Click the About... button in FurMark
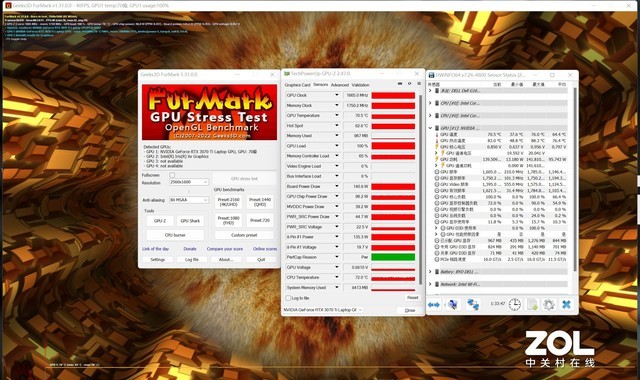The width and height of the screenshot is (640, 380). (x=226, y=260)
